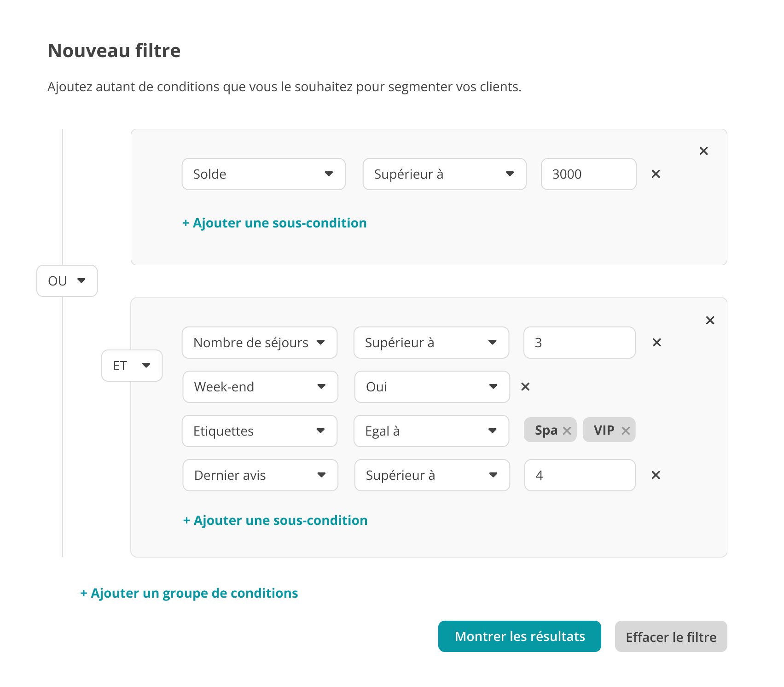Open Nombre de séjours field dropdown
This screenshot has height=687, width=784.
(260, 343)
